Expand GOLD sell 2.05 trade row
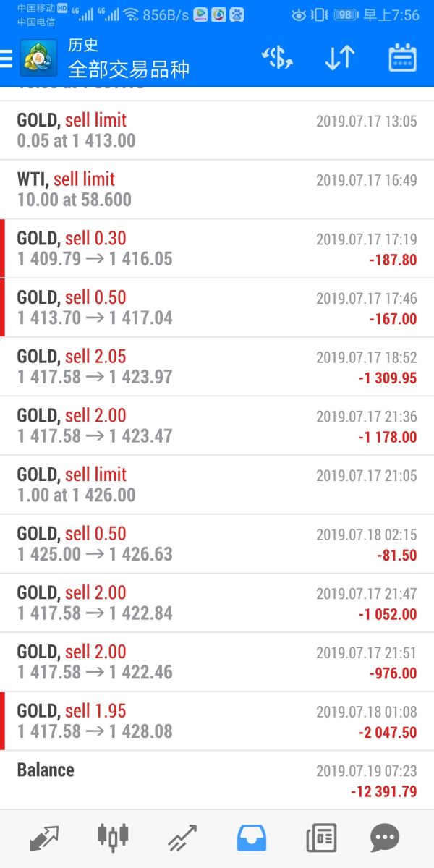This screenshot has width=434, height=868. 217,367
